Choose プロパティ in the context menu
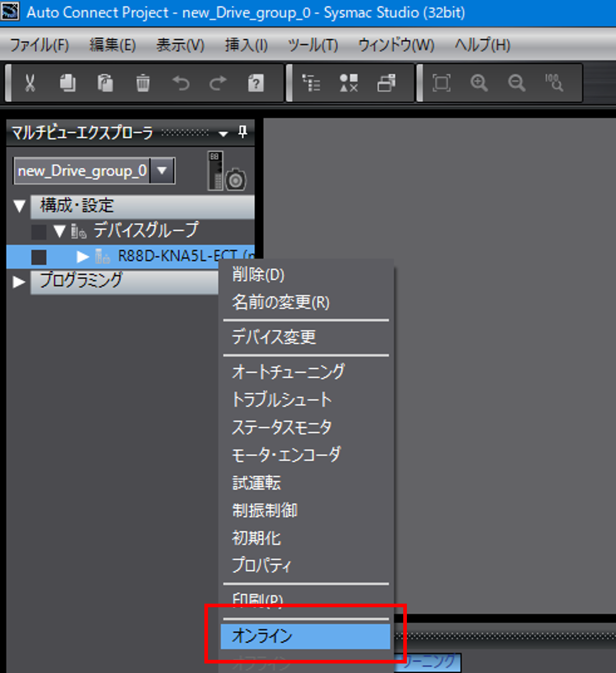This screenshot has height=673, width=616. tap(306, 565)
